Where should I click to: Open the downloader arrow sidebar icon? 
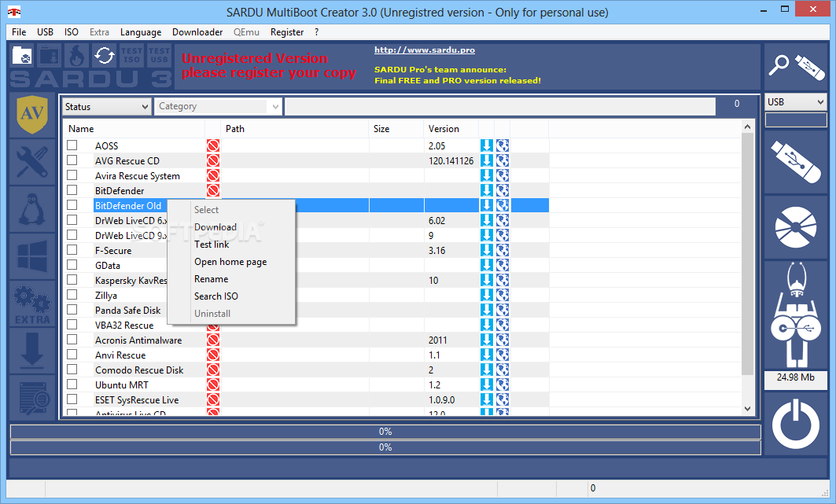click(x=32, y=351)
